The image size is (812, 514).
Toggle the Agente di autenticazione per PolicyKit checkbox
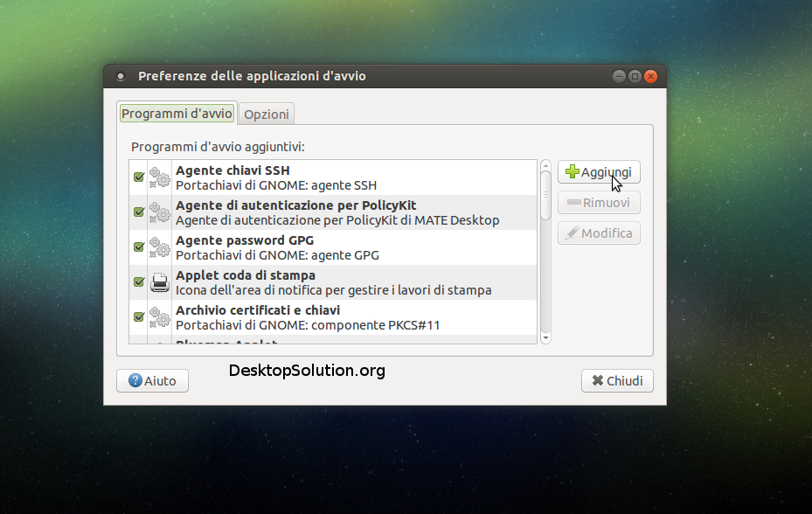(139, 212)
